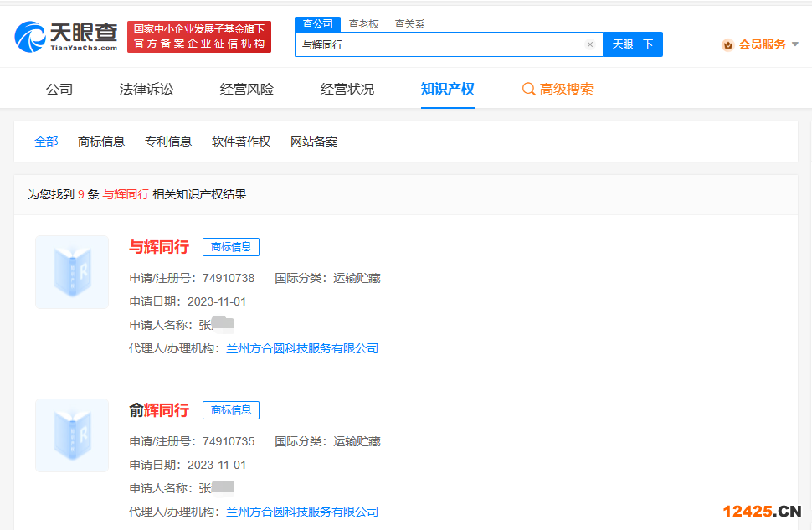This screenshot has height=530, width=812.
Task: Click the red 与辉同行 keyword in results summary
Action: tap(126, 194)
